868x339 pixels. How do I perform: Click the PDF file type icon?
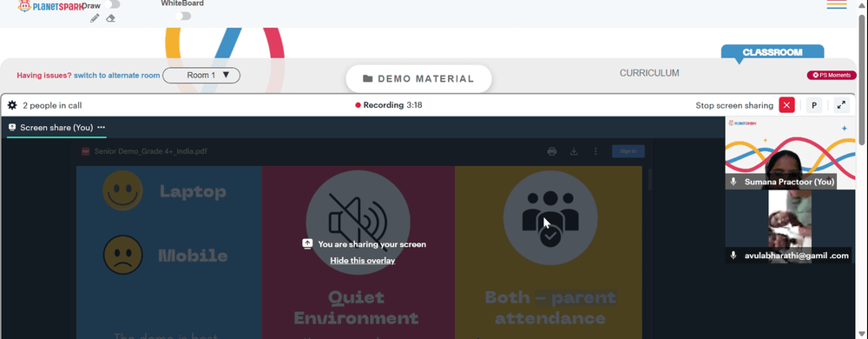[x=86, y=151]
